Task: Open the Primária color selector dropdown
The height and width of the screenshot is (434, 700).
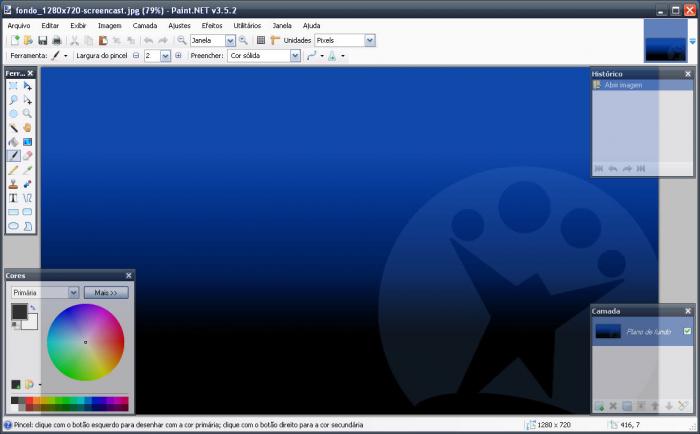Action: (74, 292)
